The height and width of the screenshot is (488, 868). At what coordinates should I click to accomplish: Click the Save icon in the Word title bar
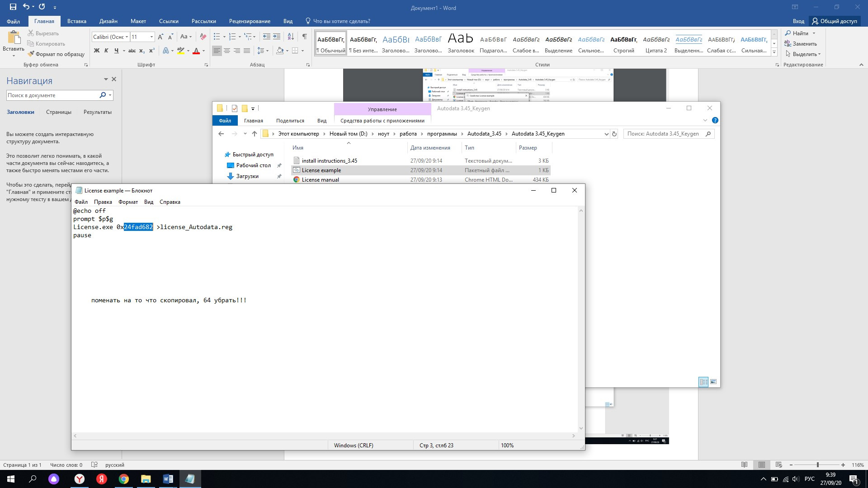pos(13,7)
